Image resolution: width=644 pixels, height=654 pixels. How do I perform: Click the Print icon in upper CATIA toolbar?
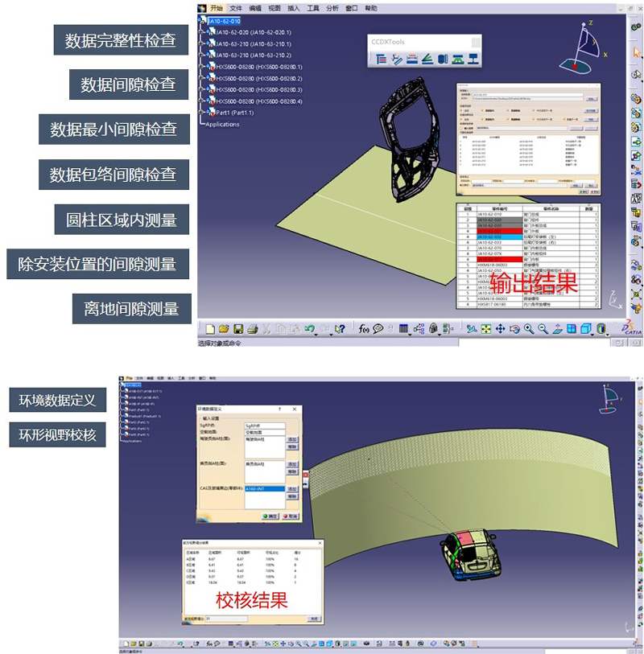tap(252, 329)
